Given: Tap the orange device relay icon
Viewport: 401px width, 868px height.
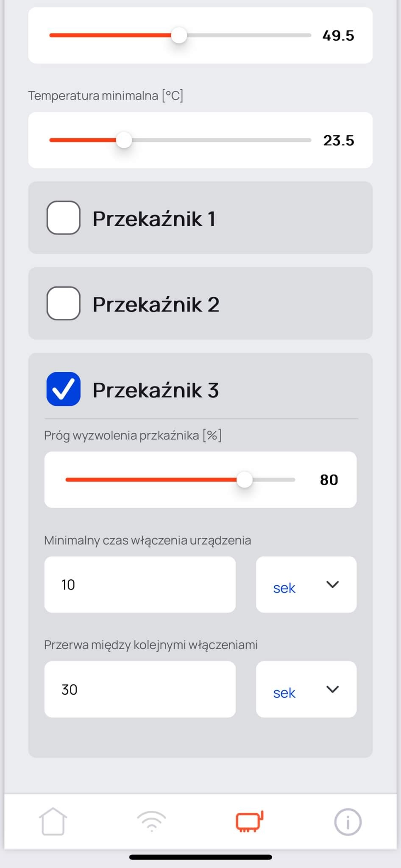Looking at the screenshot, I should pyautogui.click(x=249, y=821).
